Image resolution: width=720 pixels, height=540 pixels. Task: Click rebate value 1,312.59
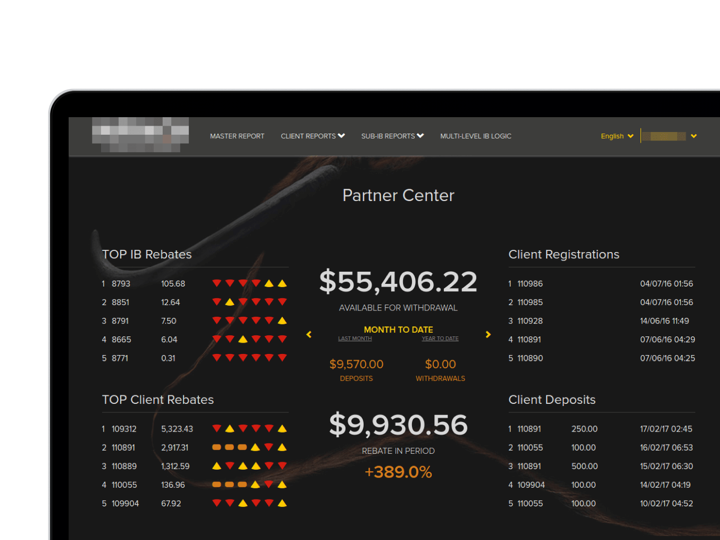[x=175, y=467]
